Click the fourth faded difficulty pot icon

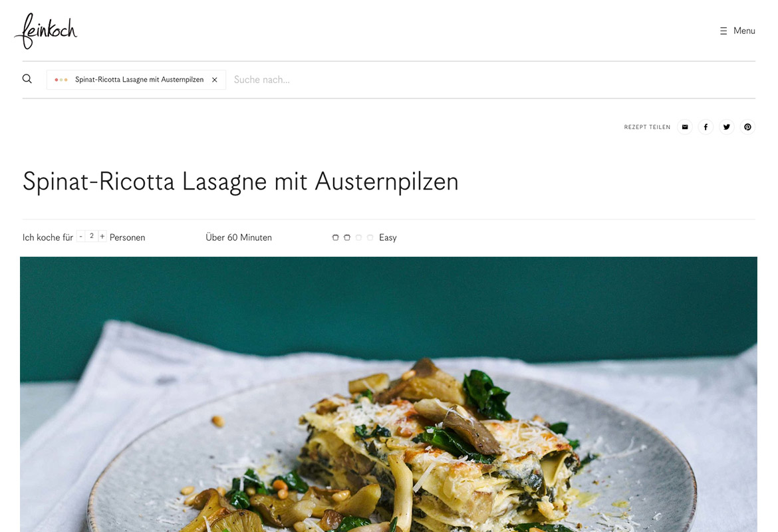pos(370,237)
